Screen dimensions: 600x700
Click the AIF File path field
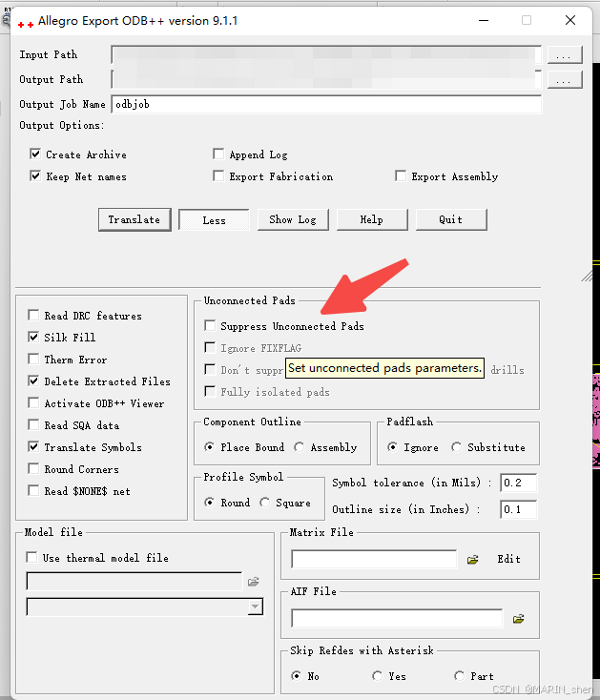397,618
